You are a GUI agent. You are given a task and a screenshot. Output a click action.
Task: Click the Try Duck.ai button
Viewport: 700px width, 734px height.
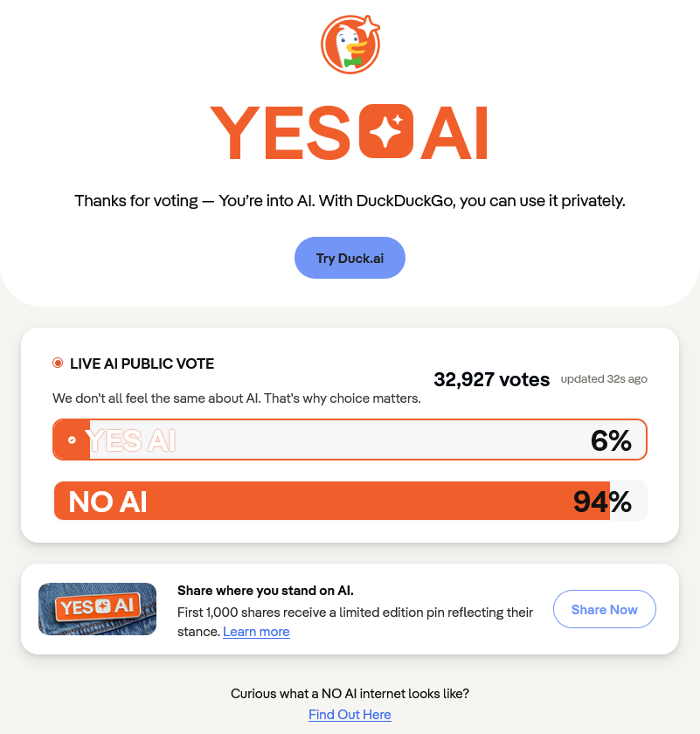pyautogui.click(x=350, y=258)
